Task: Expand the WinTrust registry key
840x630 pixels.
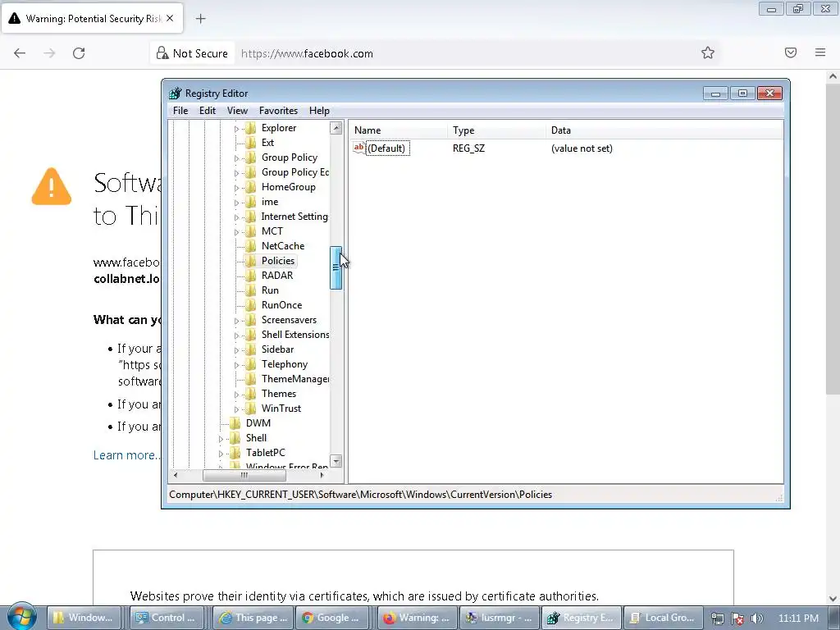Action: tap(236, 409)
